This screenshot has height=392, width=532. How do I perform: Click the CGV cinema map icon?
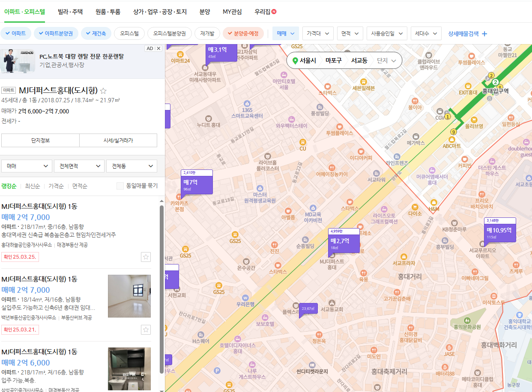pyautogui.click(x=440, y=111)
